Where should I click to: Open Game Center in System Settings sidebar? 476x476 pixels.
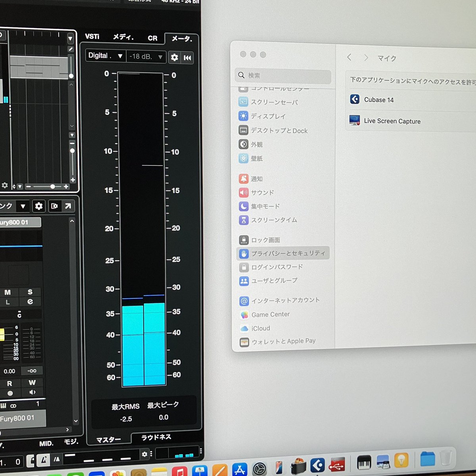[271, 315]
